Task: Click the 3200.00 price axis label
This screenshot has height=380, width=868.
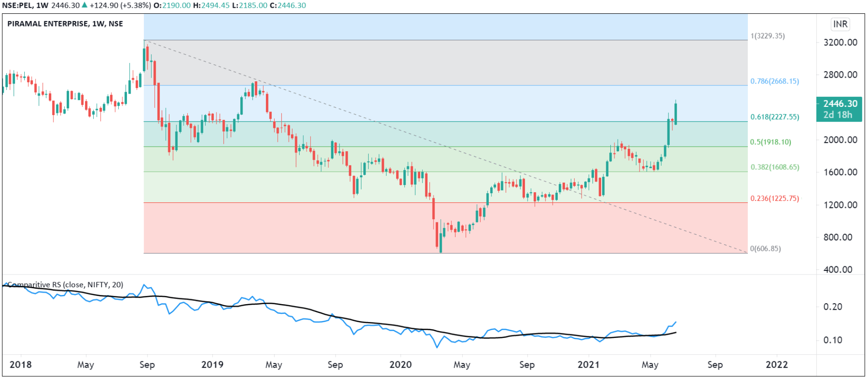Action: (840, 42)
